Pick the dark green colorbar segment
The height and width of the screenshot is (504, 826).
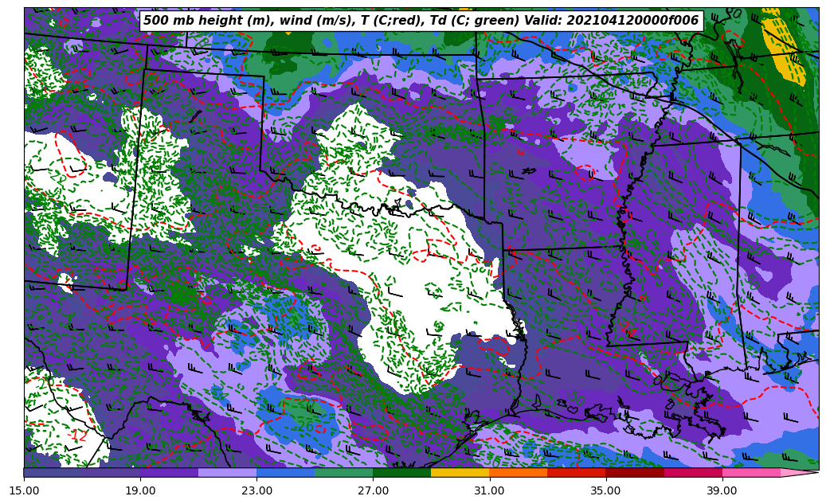401,472
